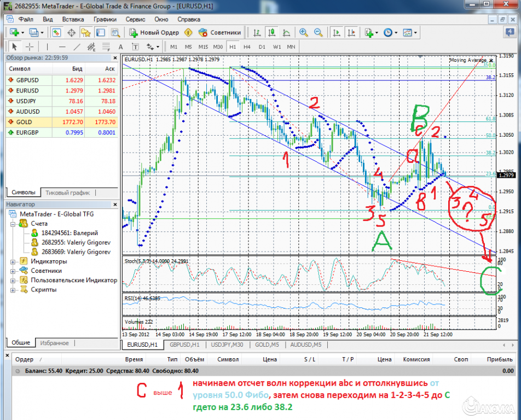The height and width of the screenshot is (420, 521).
Task: Select the vertical line drawing tool
Action: point(47,46)
